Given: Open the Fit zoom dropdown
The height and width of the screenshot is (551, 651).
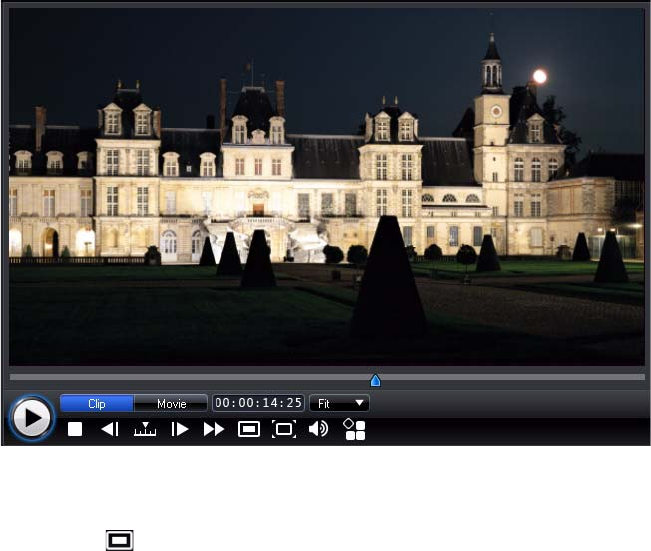Looking at the screenshot, I should 339,403.
